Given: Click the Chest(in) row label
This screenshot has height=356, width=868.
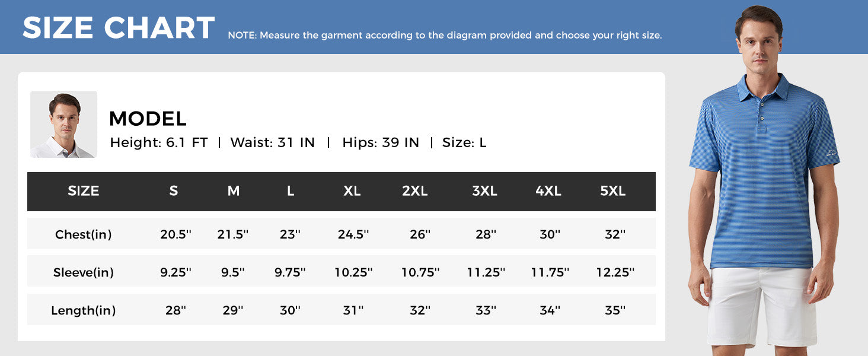Looking at the screenshot, I should (84, 234).
